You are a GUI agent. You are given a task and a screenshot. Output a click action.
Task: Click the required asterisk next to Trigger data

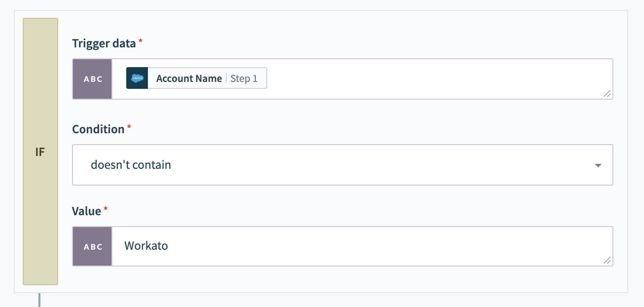point(140,40)
